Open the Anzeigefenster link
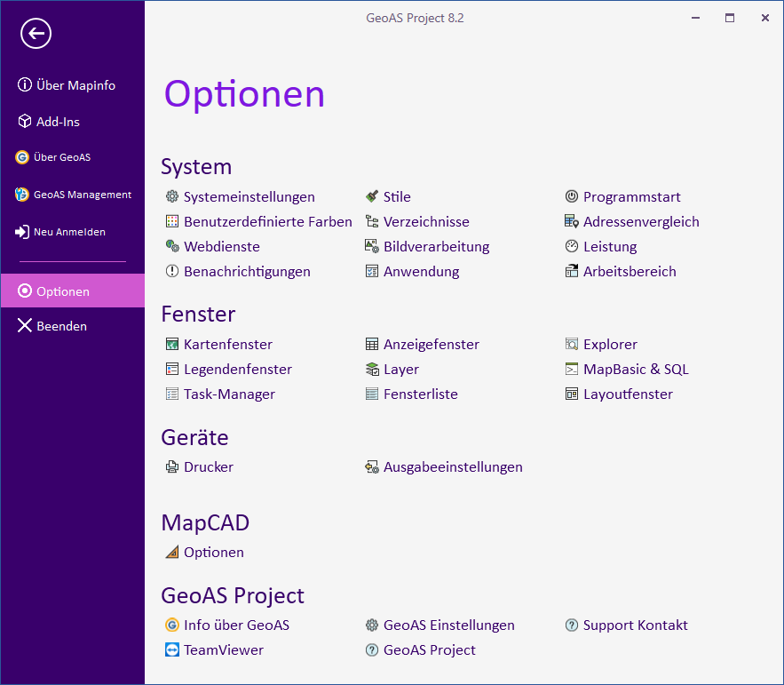The width and height of the screenshot is (784, 685). [x=432, y=344]
